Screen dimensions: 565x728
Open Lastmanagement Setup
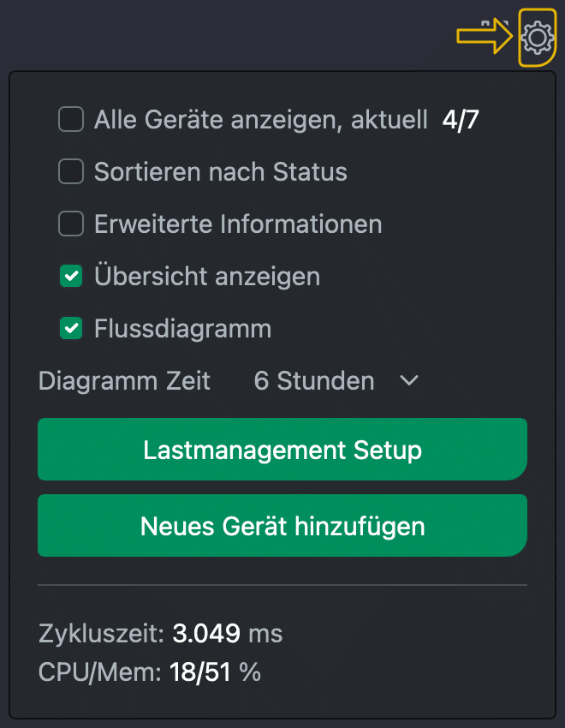click(x=282, y=449)
